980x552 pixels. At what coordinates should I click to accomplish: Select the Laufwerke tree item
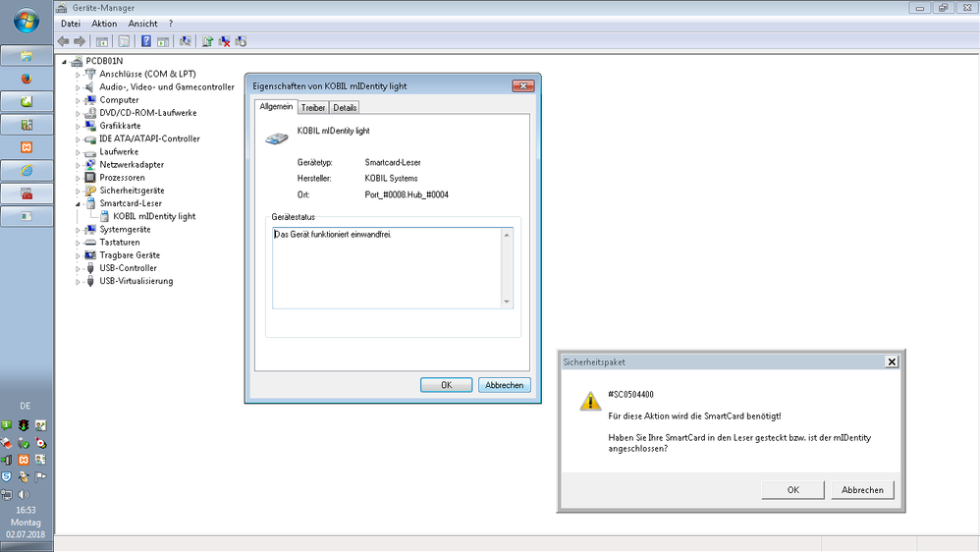coord(119,152)
